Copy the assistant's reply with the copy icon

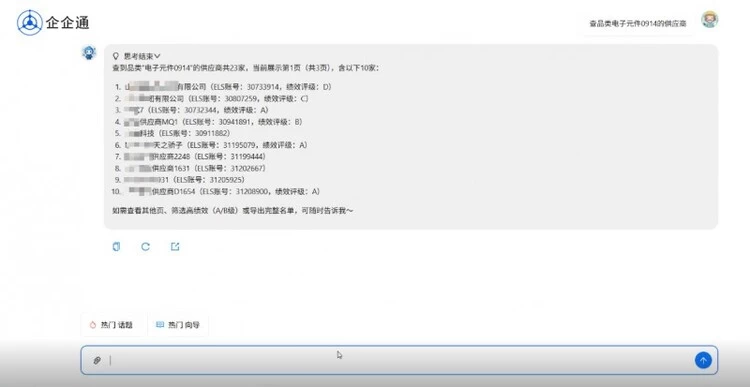coord(116,246)
